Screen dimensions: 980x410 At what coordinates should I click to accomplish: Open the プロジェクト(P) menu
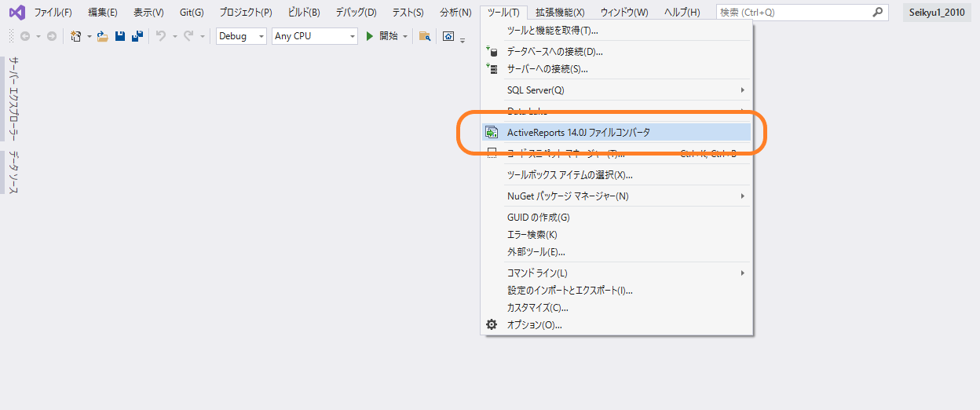coord(246,13)
